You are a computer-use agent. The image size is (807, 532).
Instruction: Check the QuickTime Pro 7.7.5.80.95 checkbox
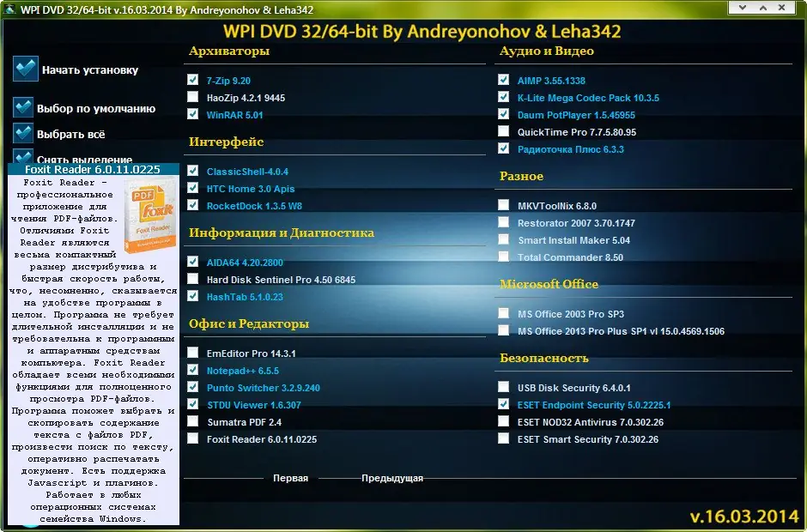503,130
